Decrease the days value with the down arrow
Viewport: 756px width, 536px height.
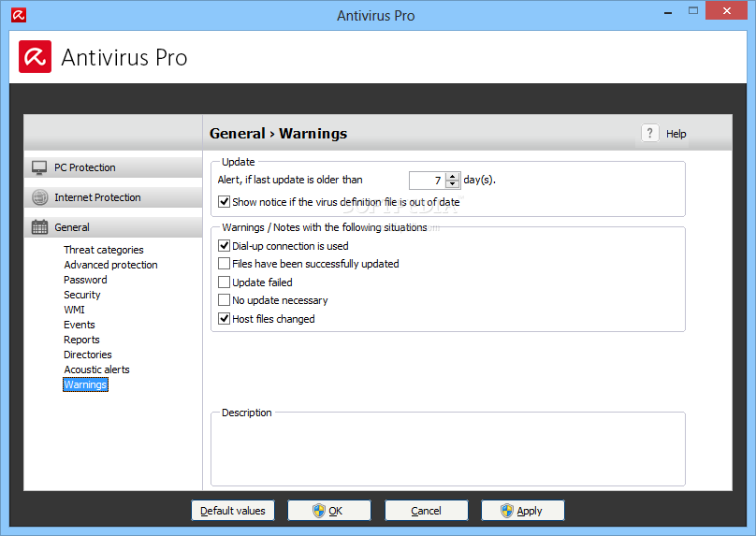(x=452, y=184)
